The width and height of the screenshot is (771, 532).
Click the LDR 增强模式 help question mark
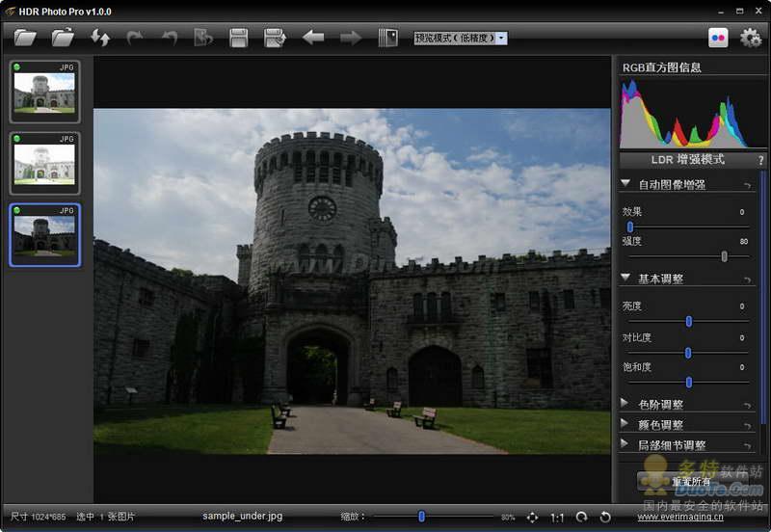(x=760, y=160)
